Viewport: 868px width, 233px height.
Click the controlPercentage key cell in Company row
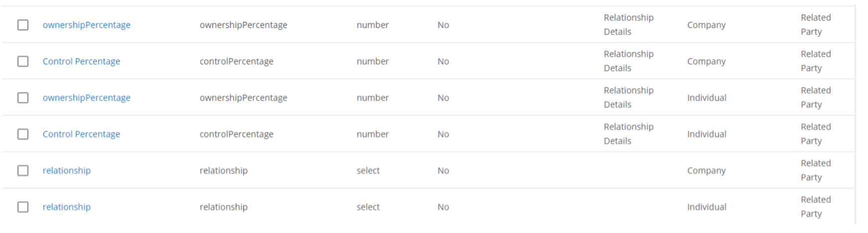coord(236,61)
